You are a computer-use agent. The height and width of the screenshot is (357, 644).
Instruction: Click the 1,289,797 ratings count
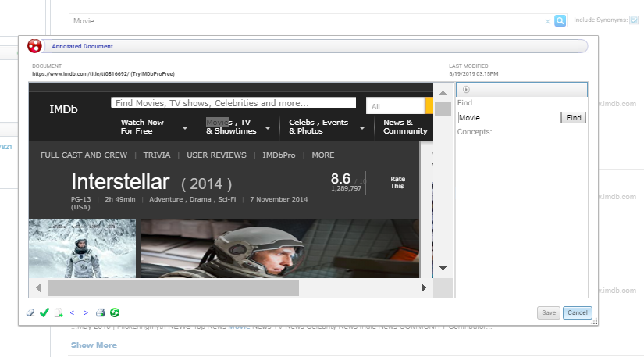(346, 188)
